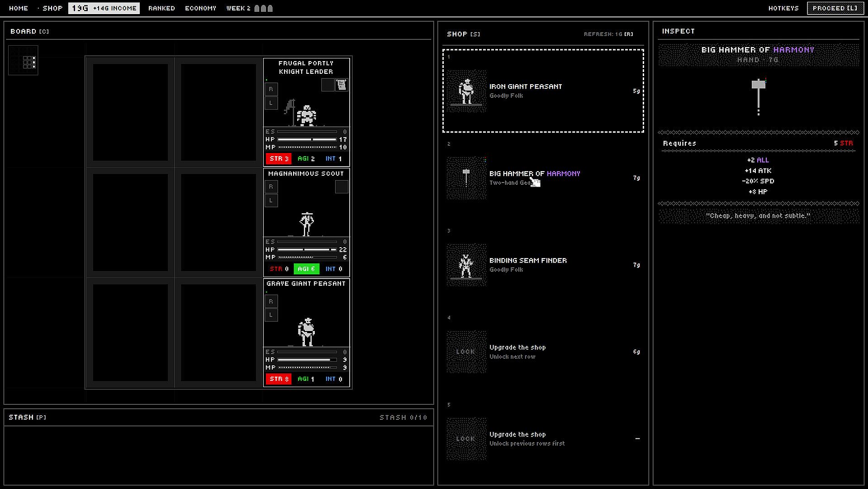This screenshot has height=489, width=868.
Task: Click Upgrade the shop, unlock previous rows first
Action: 527,439
